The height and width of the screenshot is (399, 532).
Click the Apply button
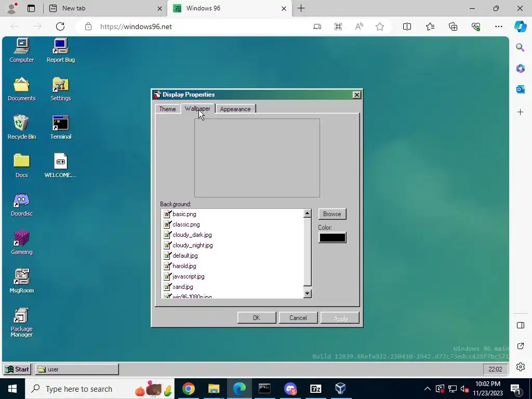(340, 318)
